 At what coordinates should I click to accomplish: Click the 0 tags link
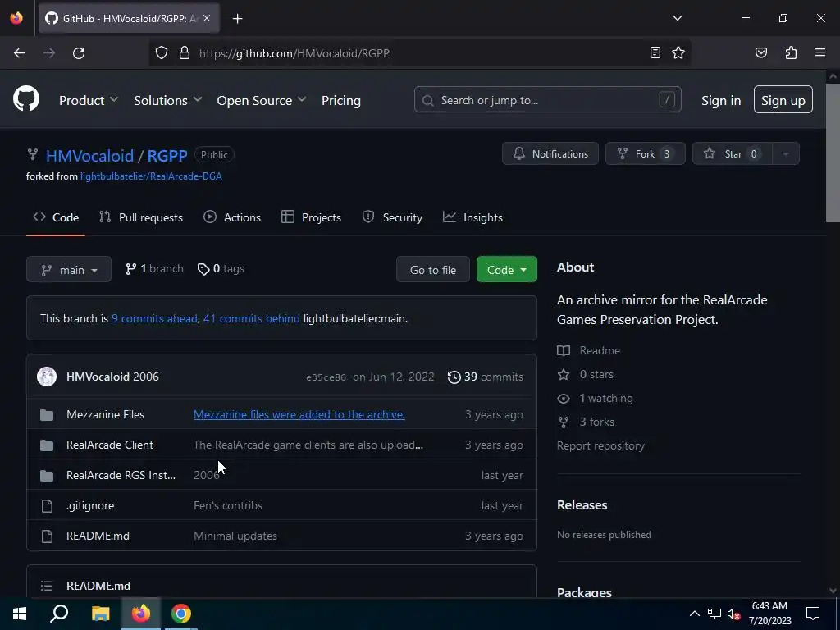click(221, 269)
